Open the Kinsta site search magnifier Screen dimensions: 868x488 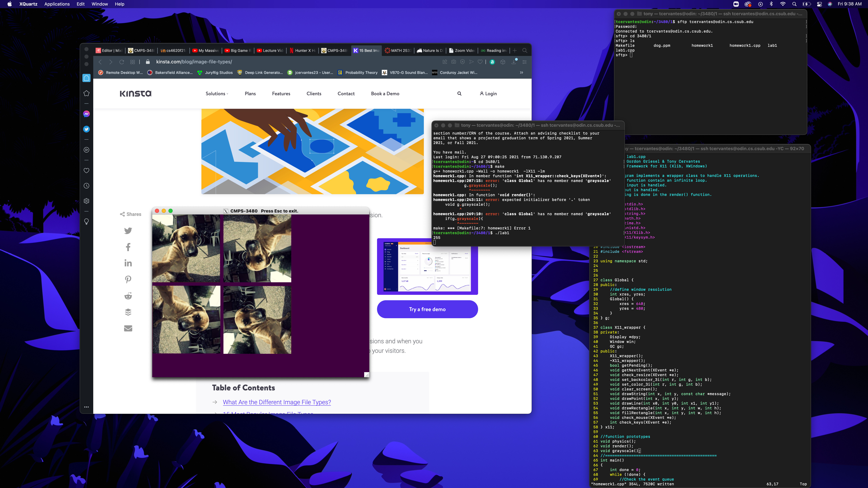(459, 94)
